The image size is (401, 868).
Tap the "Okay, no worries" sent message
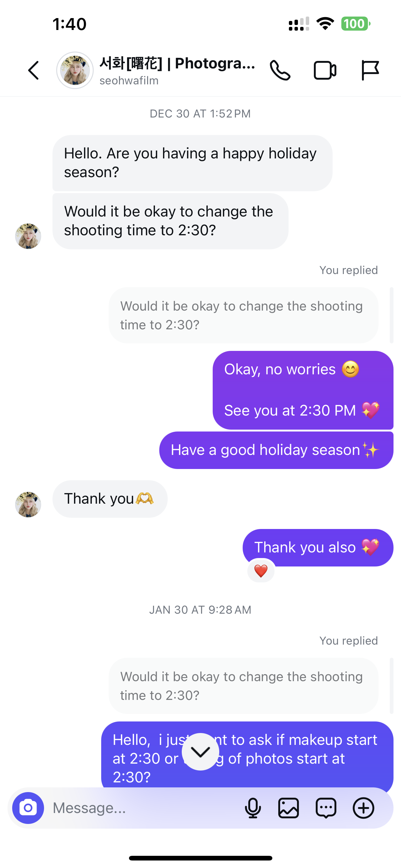coord(303,390)
